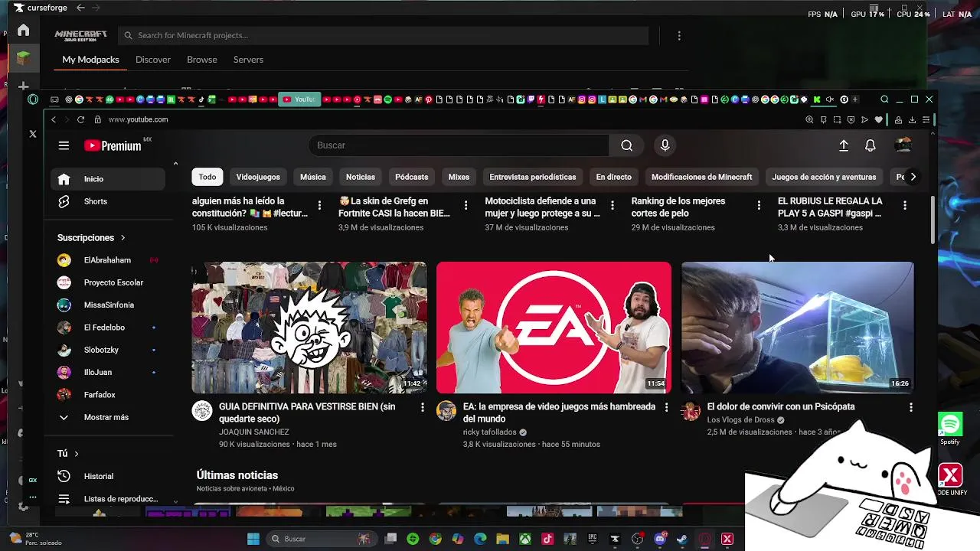Filter by En directo chip
Screen dimensions: 980x551
click(x=613, y=177)
